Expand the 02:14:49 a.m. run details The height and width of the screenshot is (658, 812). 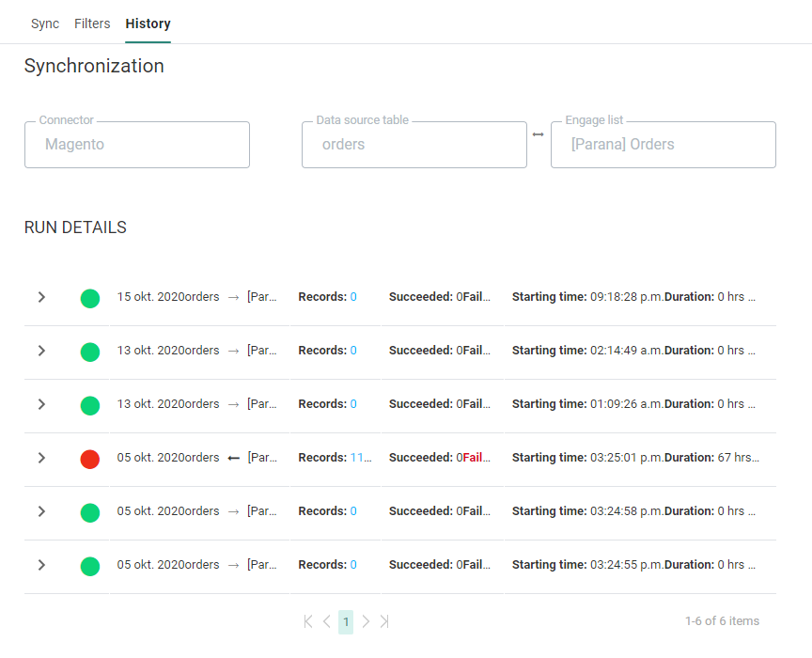(41, 351)
